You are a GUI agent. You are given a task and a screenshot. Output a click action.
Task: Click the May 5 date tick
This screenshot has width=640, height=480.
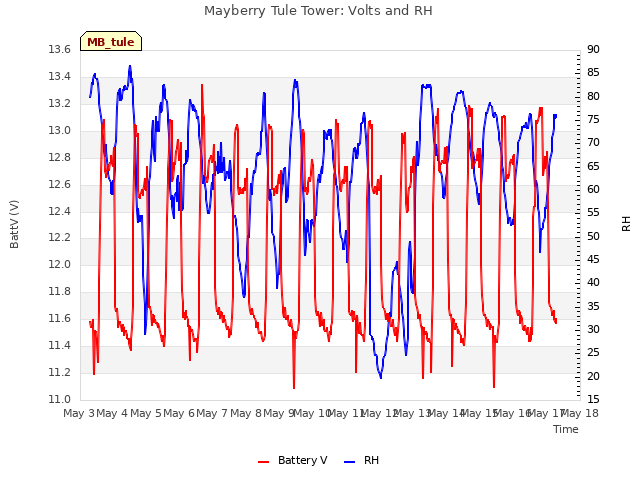click(145, 413)
